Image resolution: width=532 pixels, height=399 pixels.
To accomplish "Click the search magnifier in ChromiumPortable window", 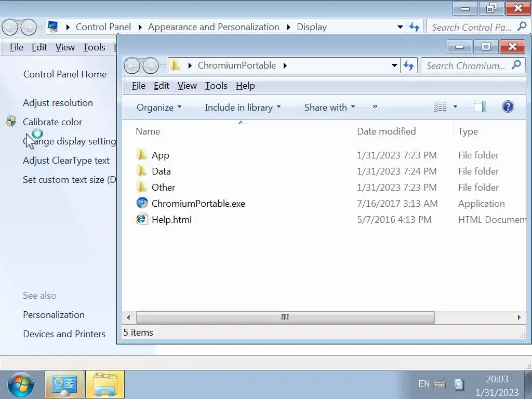I will (x=516, y=64).
